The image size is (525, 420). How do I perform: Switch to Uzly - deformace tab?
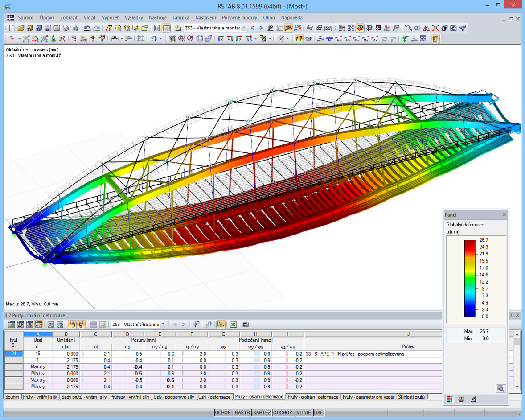coord(214,397)
